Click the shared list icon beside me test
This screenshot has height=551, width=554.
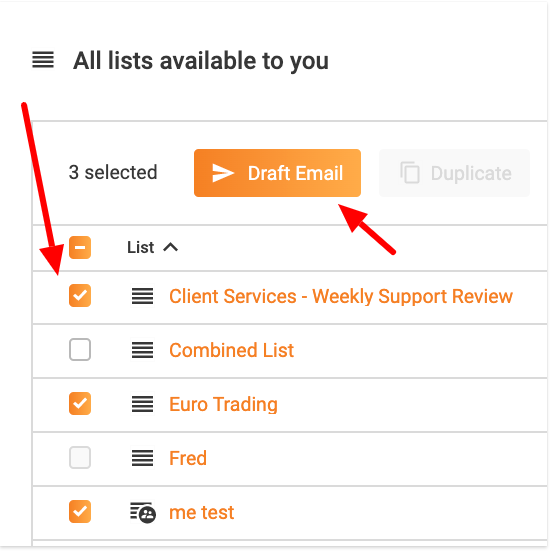pos(143,513)
